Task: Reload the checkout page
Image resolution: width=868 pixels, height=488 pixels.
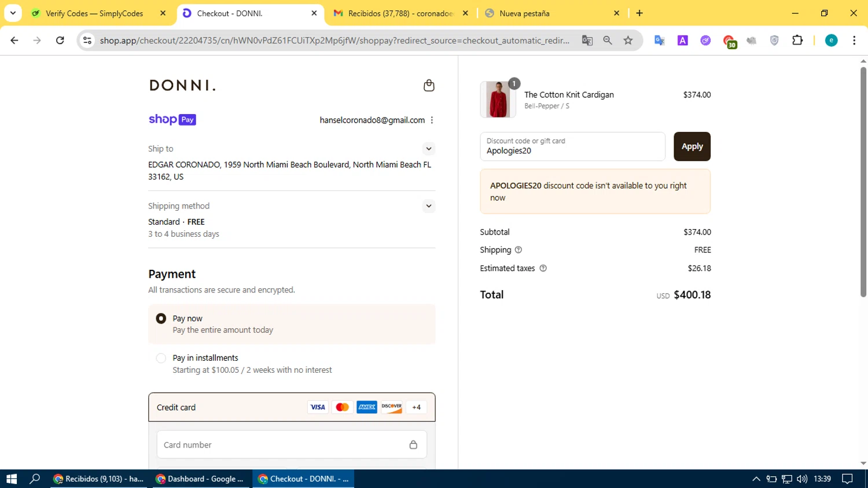Action: click(60, 41)
